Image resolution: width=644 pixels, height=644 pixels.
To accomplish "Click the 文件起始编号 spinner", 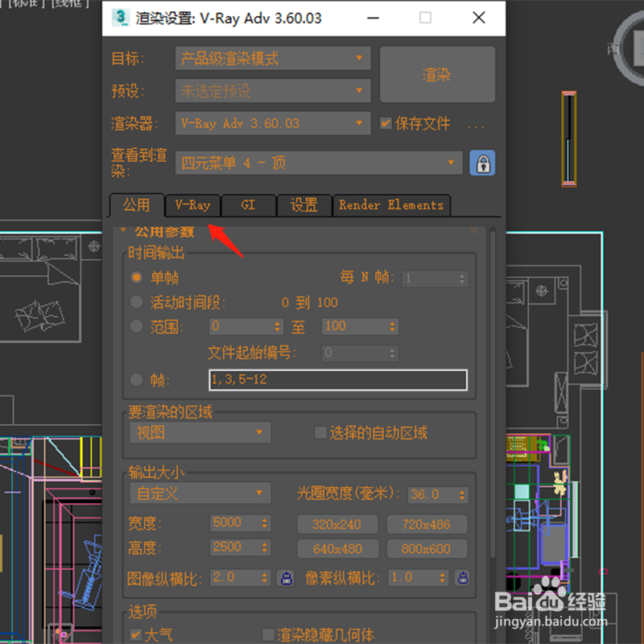I will point(392,353).
